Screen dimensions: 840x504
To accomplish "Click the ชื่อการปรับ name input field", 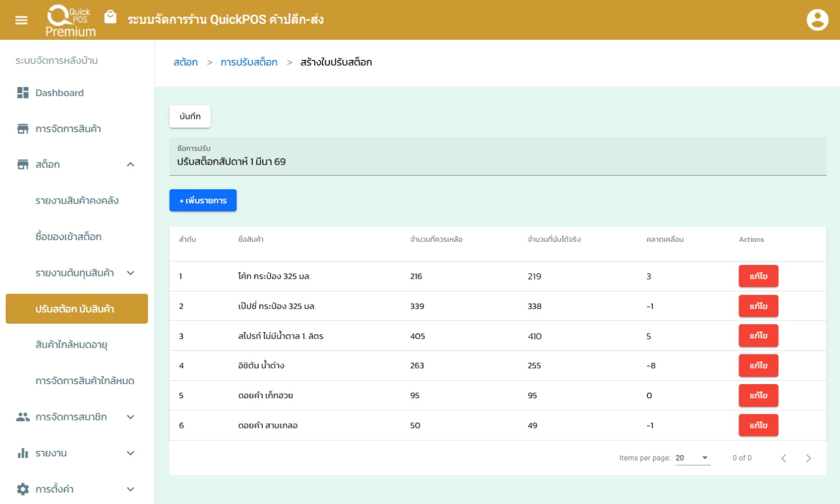I will click(497, 162).
